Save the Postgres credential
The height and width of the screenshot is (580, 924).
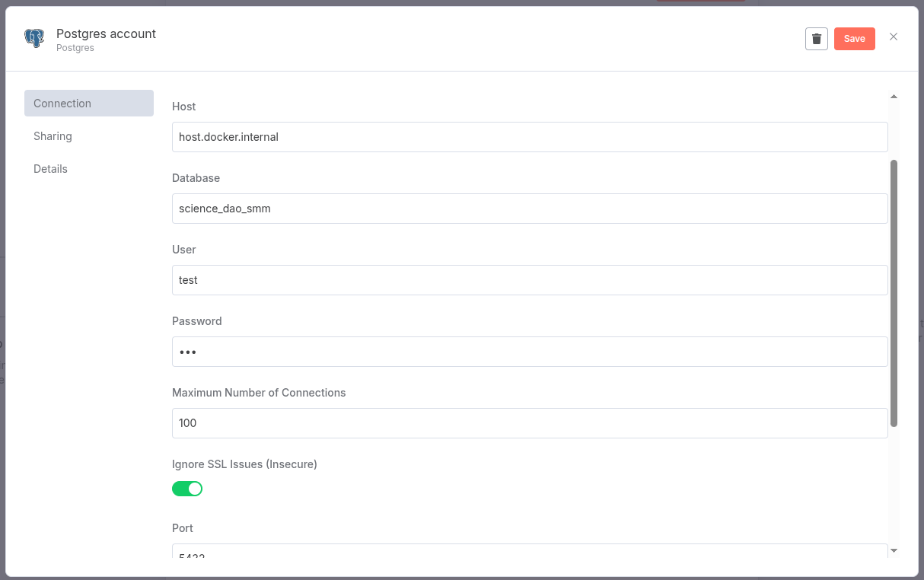[x=854, y=39]
